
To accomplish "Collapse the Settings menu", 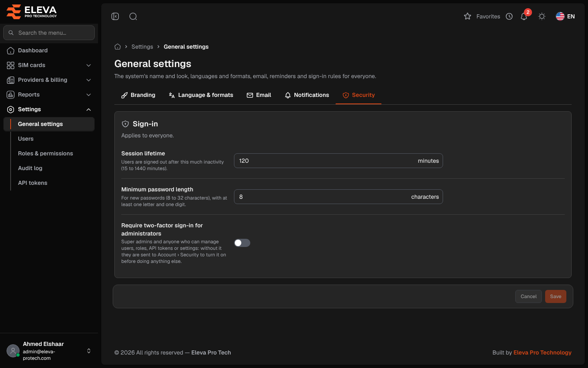I will (x=49, y=109).
